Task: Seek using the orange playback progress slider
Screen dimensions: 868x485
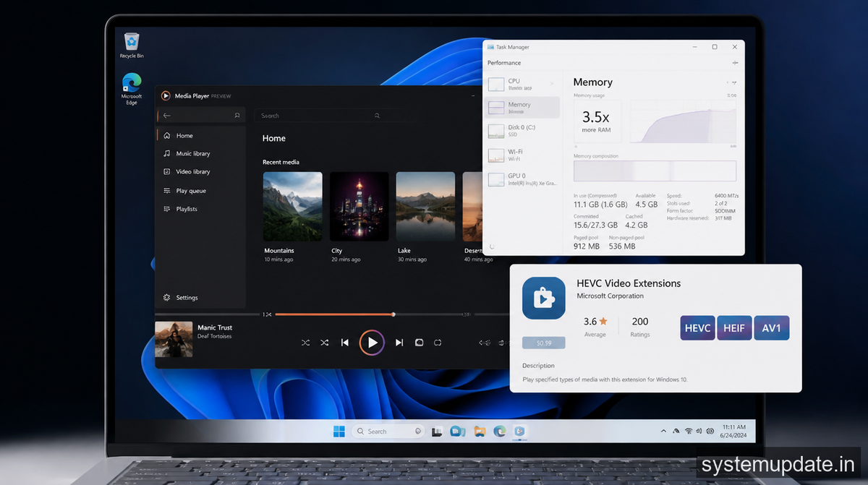Action: (334, 314)
